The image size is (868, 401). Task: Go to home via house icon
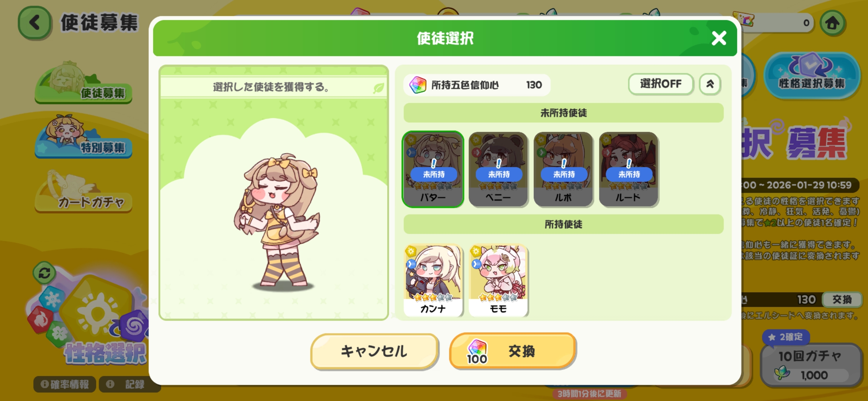(x=832, y=23)
